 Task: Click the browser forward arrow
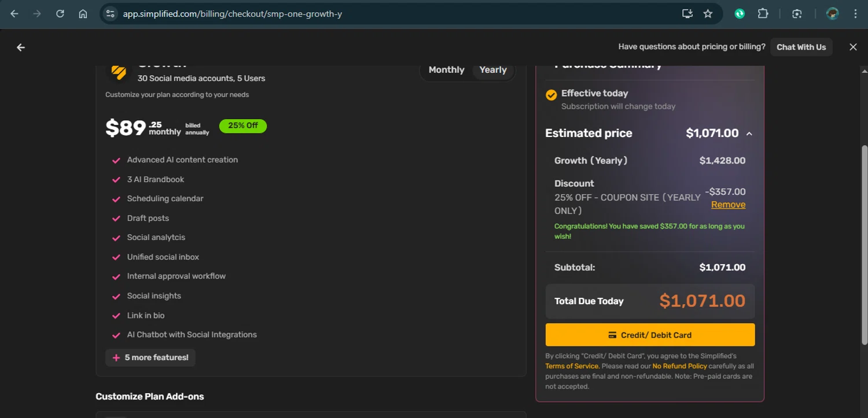click(37, 14)
